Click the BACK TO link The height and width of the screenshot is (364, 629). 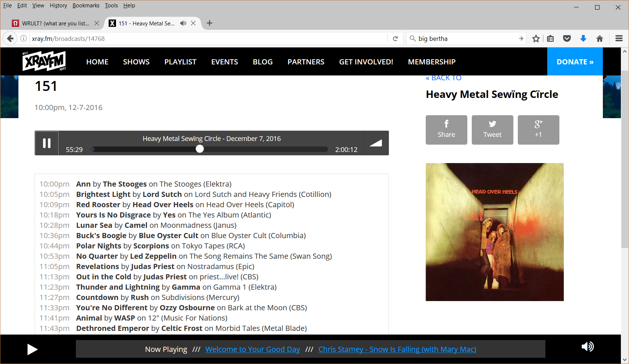pyautogui.click(x=443, y=78)
